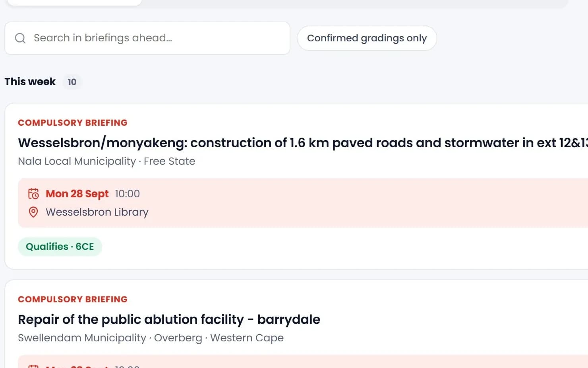Image resolution: width=588 pixels, height=368 pixels.
Task: Click 'Nala Local Municipality' issuer text
Action: (x=77, y=161)
